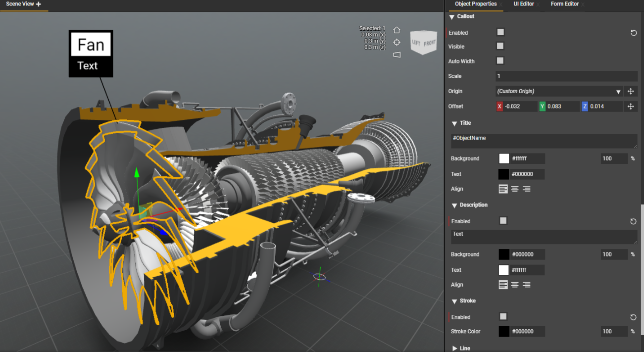Switch to the UI Editor tab
The image size is (644, 352).
pos(523,4)
